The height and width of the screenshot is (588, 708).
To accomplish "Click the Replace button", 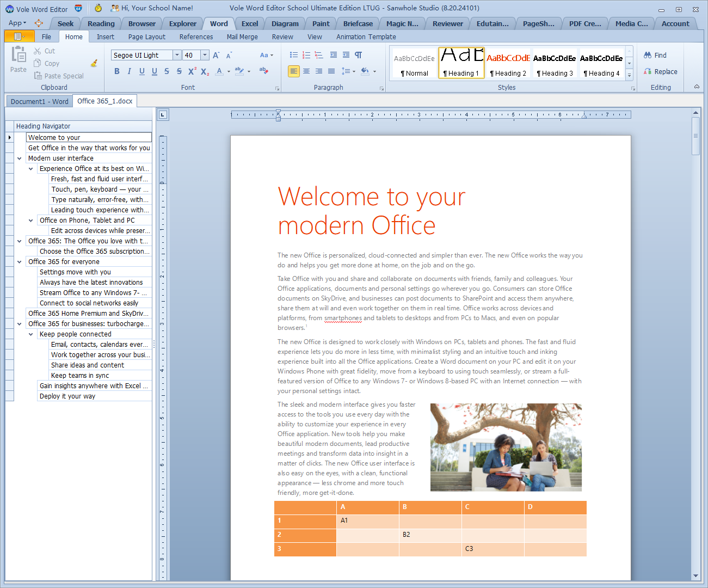I will (x=661, y=71).
